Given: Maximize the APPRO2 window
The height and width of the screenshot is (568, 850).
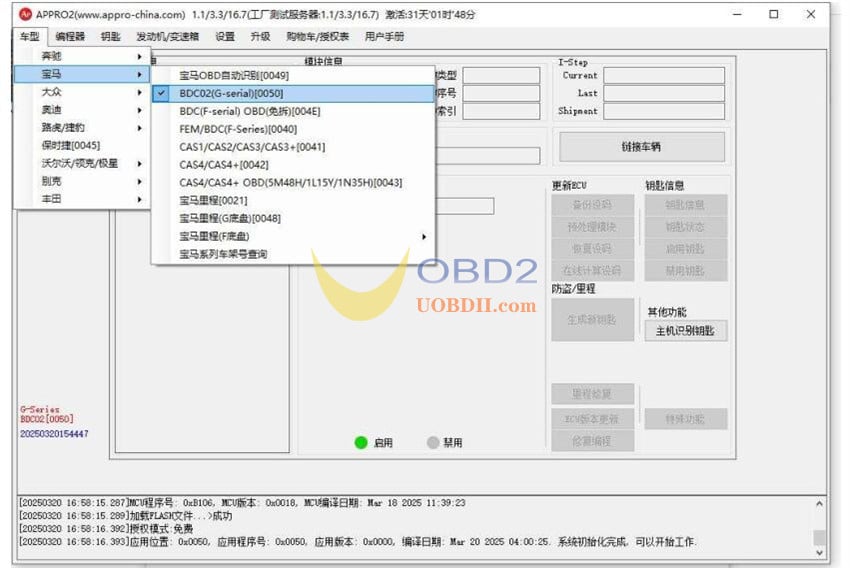Looking at the screenshot, I should pos(774,14).
